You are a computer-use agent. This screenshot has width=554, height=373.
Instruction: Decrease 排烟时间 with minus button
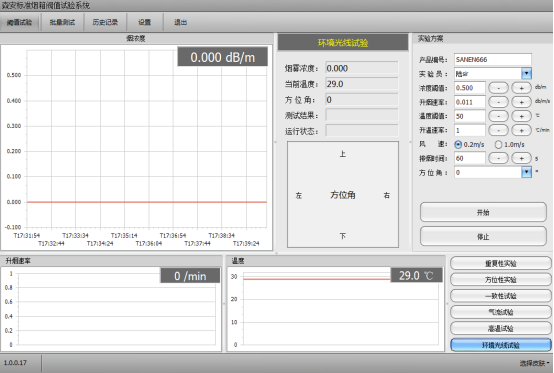pos(499,158)
